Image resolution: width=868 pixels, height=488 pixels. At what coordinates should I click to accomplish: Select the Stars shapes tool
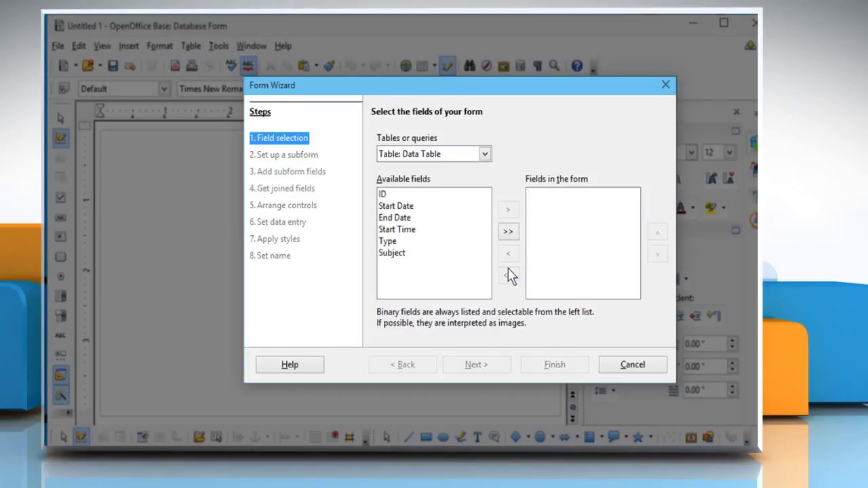pyautogui.click(x=637, y=437)
